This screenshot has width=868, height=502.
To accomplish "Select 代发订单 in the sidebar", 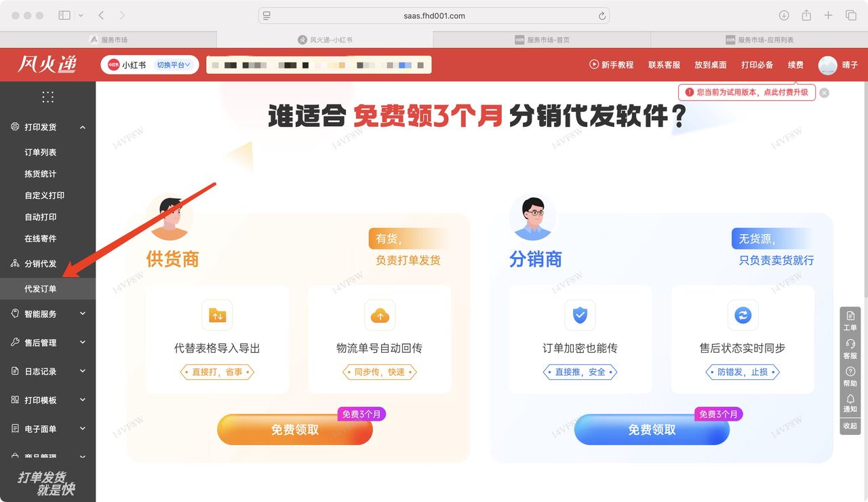I will [41, 289].
